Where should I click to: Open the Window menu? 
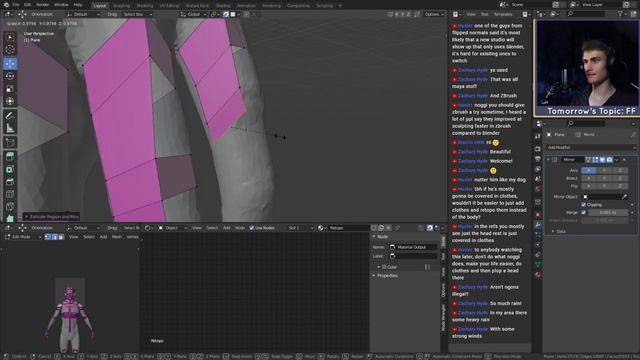61,5
